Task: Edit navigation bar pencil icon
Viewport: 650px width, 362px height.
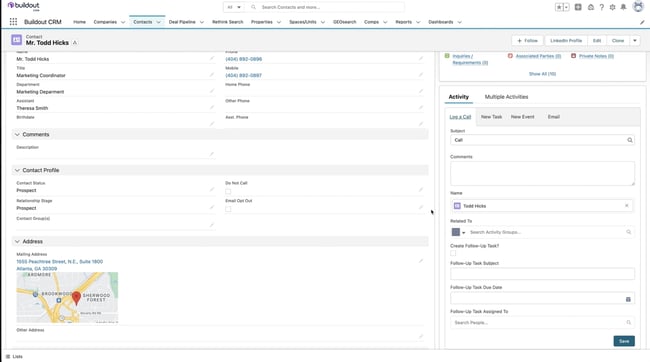Action: click(642, 22)
